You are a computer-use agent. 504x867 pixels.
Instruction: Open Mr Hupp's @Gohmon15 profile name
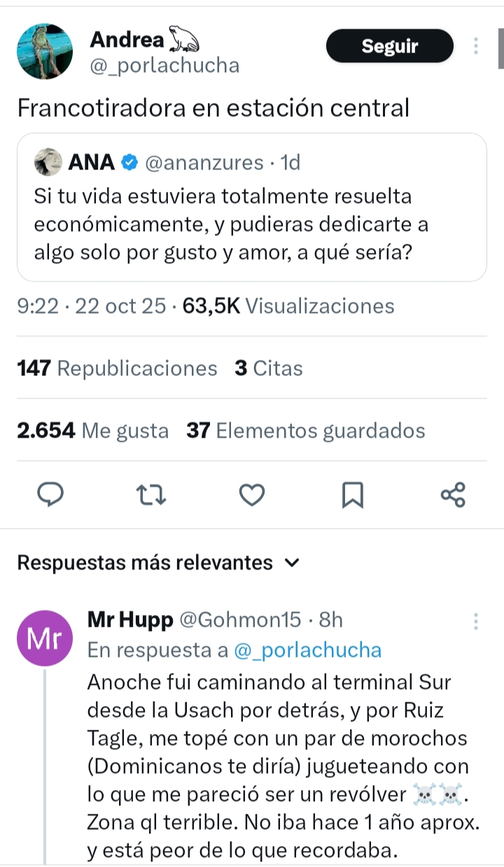click(241, 620)
